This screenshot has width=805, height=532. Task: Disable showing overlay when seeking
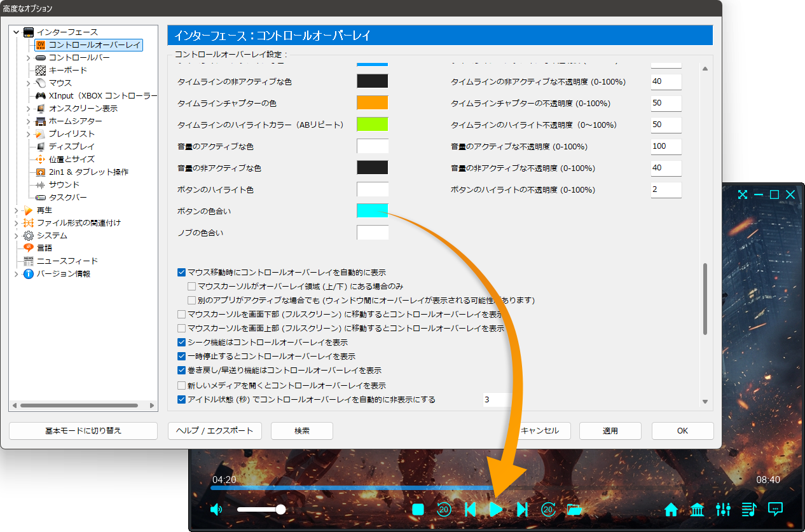181,342
